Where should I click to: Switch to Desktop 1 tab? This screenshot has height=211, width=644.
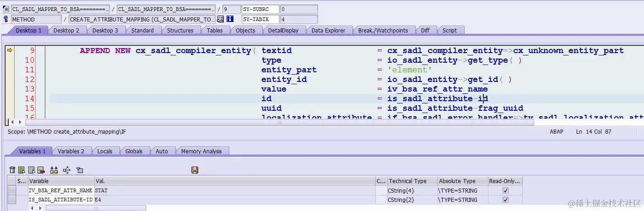tap(28, 30)
